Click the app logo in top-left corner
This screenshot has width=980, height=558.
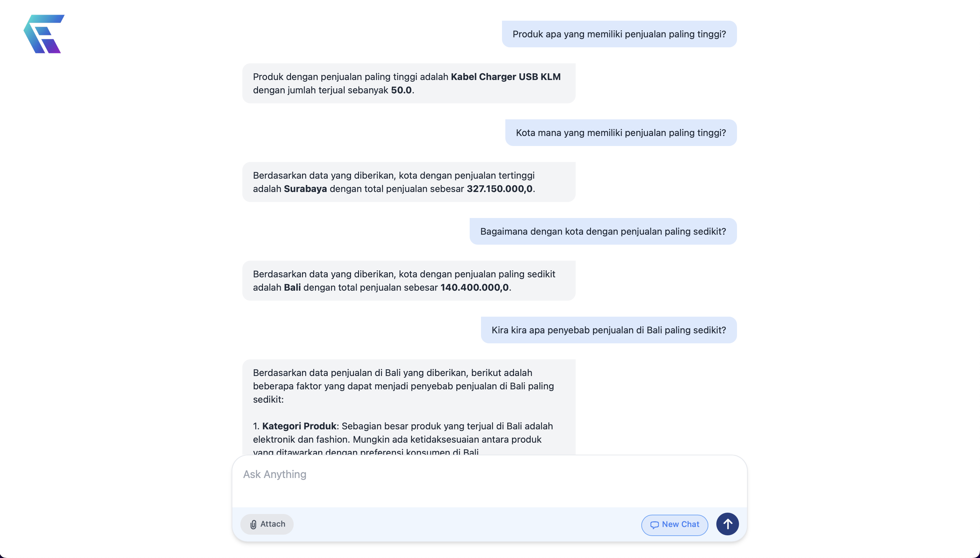[44, 34]
